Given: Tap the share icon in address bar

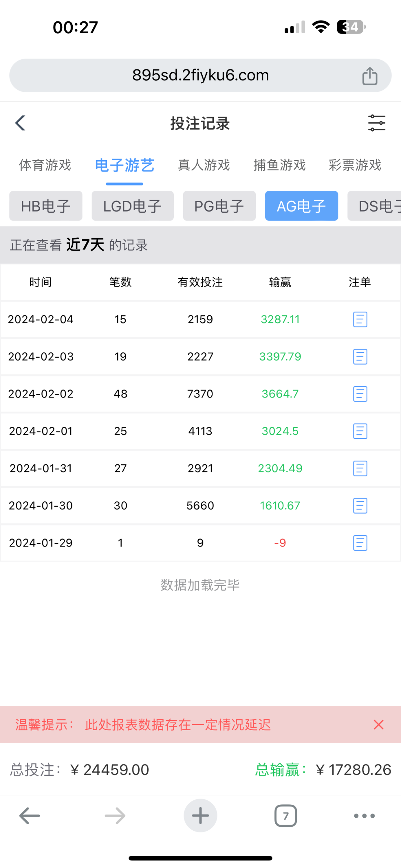Looking at the screenshot, I should [x=370, y=76].
